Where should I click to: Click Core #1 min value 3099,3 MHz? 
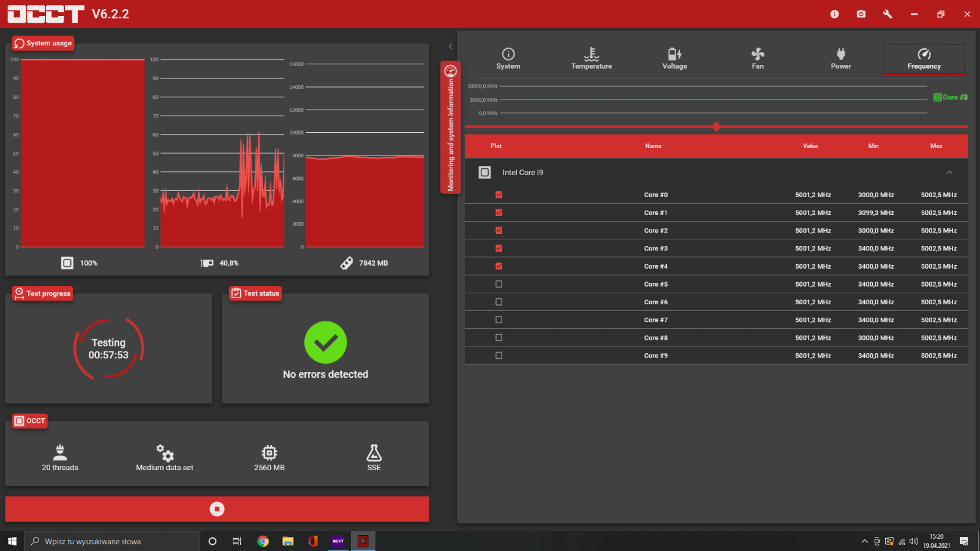pyautogui.click(x=876, y=212)
